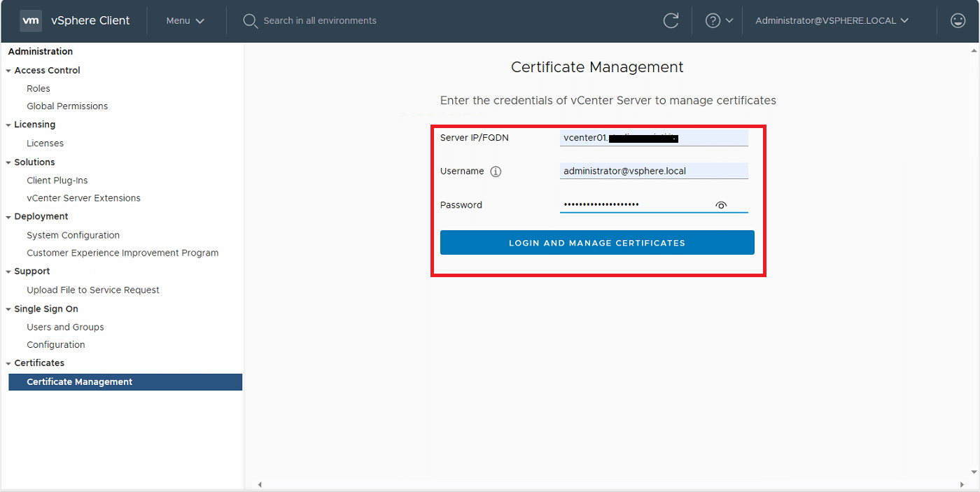Open Users and Groups
The width and height of the screenshot is (980, 492).
coord(65,327)
